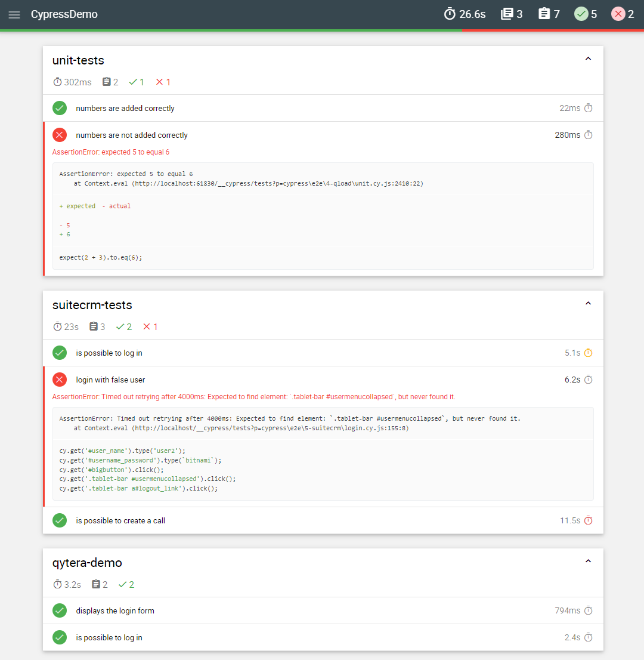
Task: Click the red stopwatch beside 11.5s duration
Action: [589, 520]
